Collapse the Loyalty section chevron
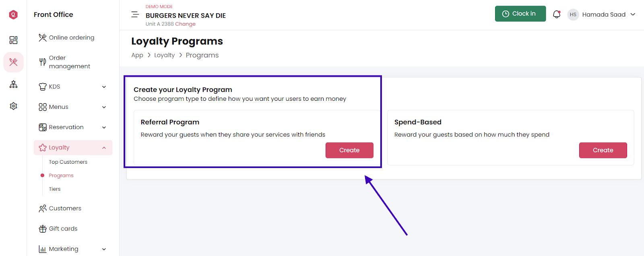 coord(104,148)
